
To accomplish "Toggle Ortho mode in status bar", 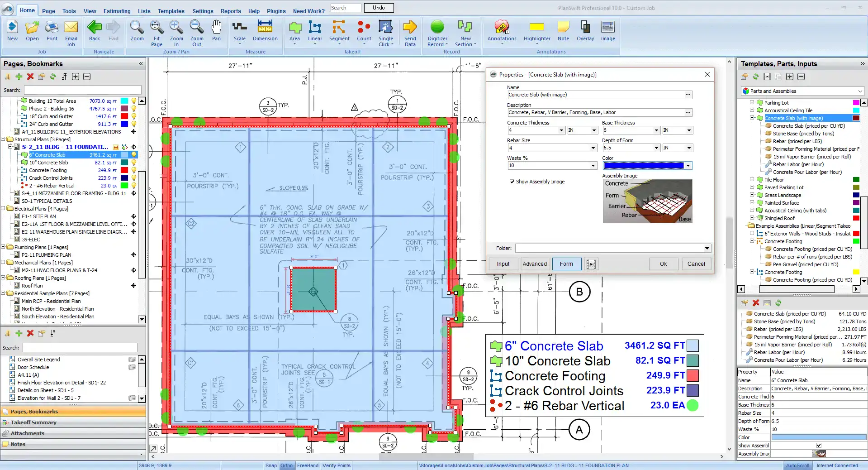I will pos(286,465).
